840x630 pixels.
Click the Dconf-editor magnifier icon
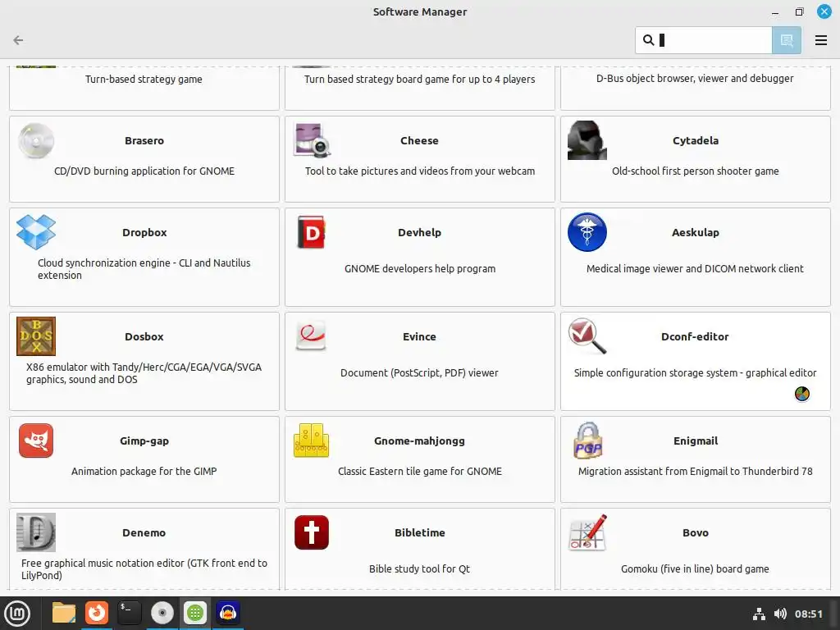click(x=587, y=336)
